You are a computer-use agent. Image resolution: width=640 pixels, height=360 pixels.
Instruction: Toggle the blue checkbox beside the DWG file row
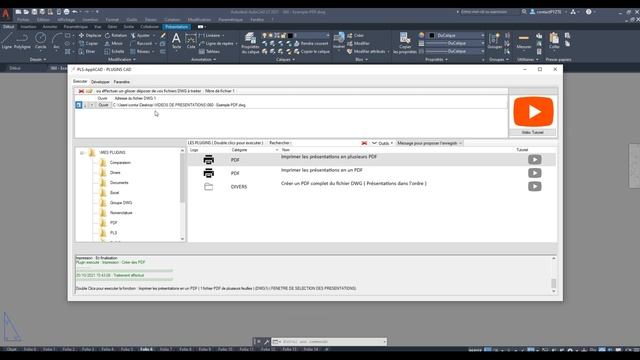[79, 105]
